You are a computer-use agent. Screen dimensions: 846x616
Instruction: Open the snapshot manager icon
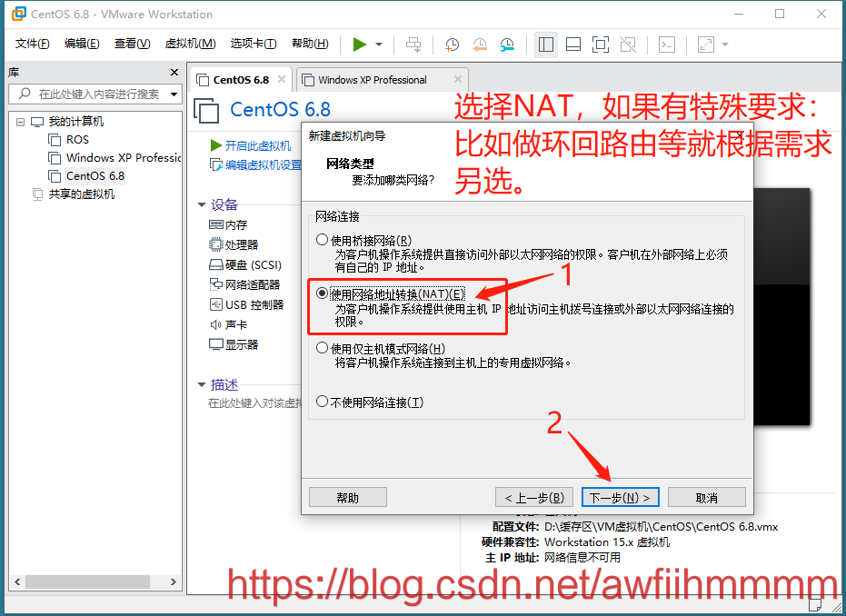click(507, 45)
